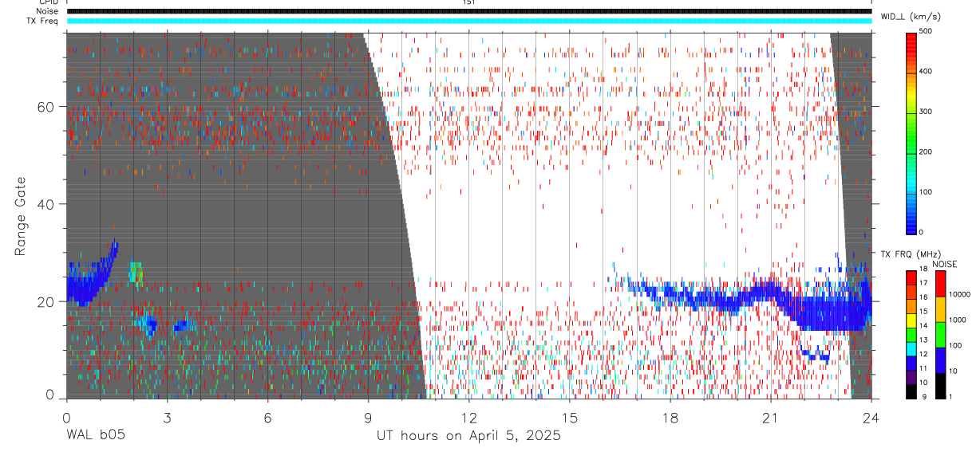Click the 21 hour tick on x-axis

[x=771, y=417]
